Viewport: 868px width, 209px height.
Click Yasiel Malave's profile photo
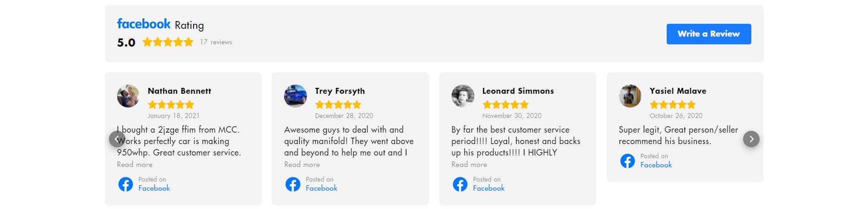tap(630, 96)
